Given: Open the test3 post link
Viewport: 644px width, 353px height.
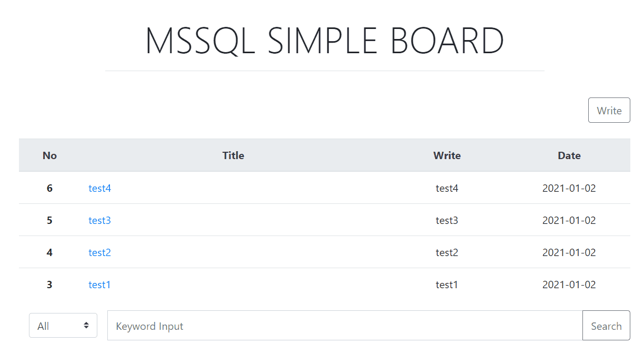Looking at the screenshot, I should pyautogui.click(x=99, y=220).
